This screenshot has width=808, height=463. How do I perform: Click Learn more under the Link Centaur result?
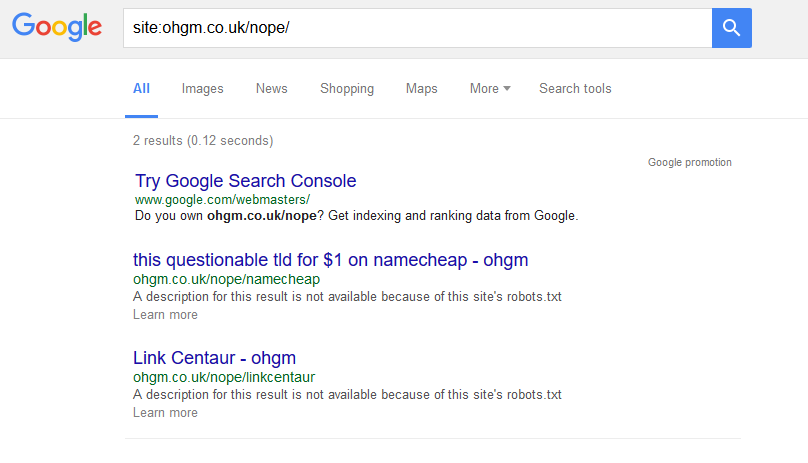click(165, 412)
